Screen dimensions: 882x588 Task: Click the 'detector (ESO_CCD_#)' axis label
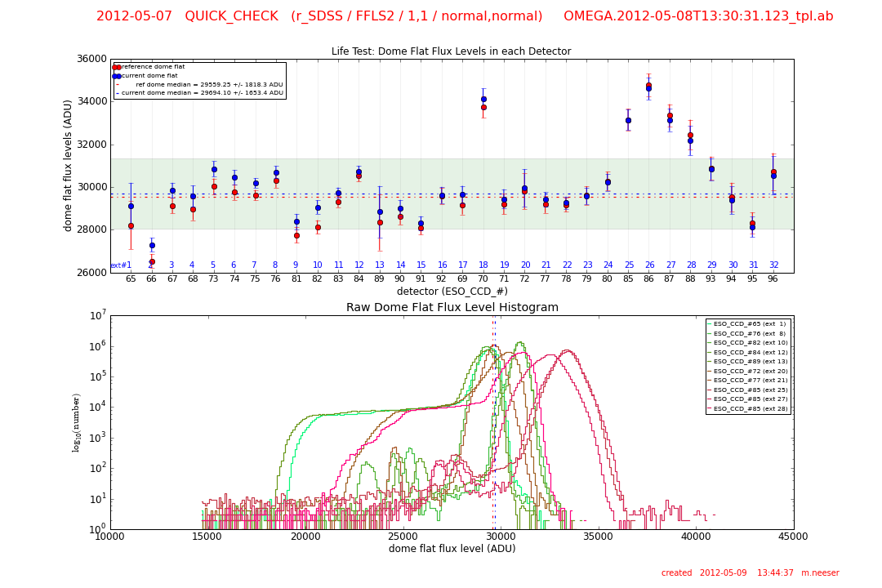[x=452, y=292]
